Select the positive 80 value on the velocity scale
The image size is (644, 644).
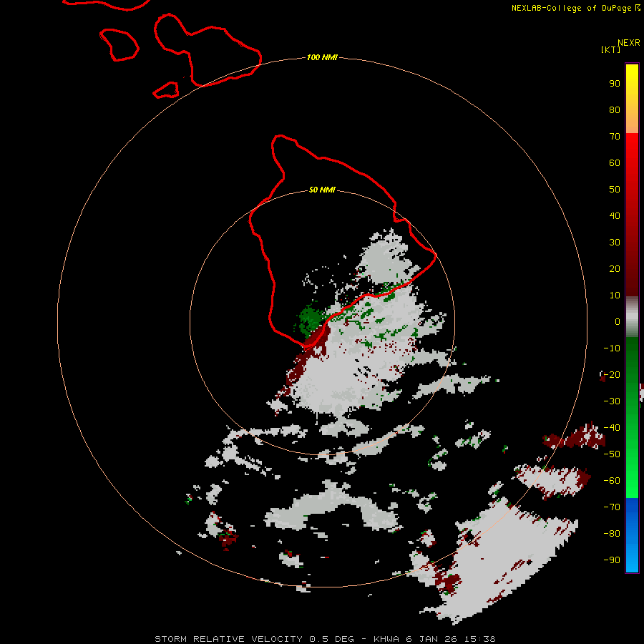[615, 109]
